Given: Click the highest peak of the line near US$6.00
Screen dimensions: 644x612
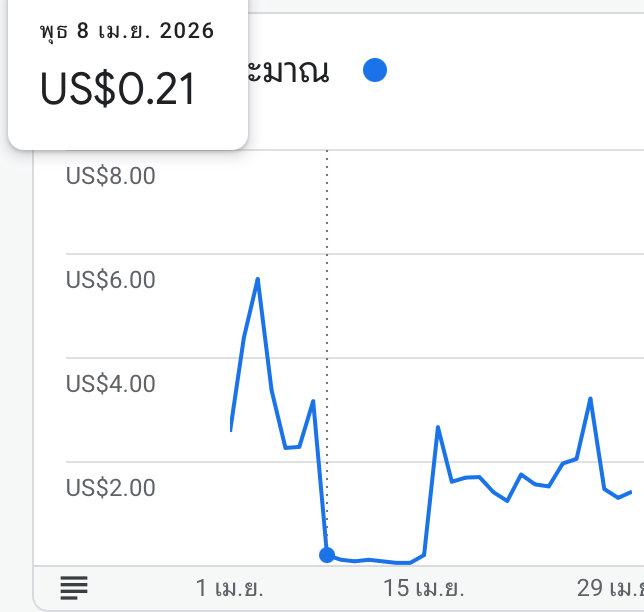Looking at the screenshot, I should coord(258,280).
